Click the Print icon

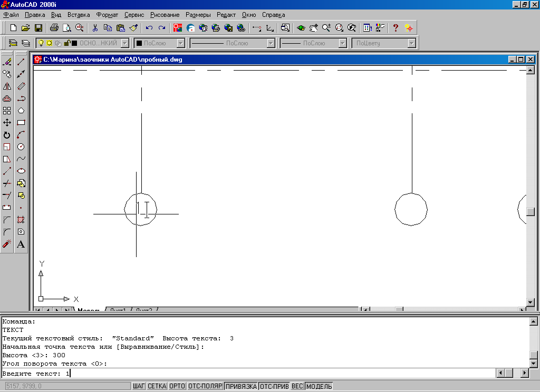54,28
